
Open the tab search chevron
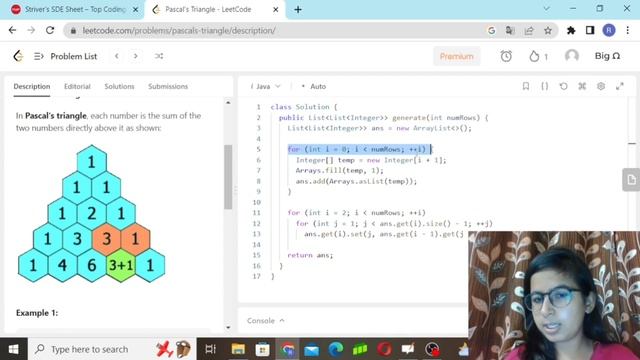546,9
